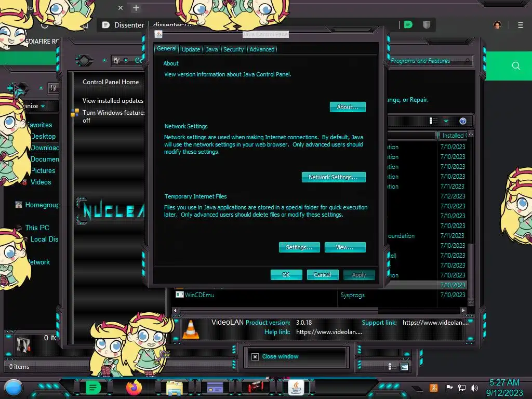Viewport: 532px width, 399px height.
Task: Switch to the Update tab
Action: [x=191, y=49]
